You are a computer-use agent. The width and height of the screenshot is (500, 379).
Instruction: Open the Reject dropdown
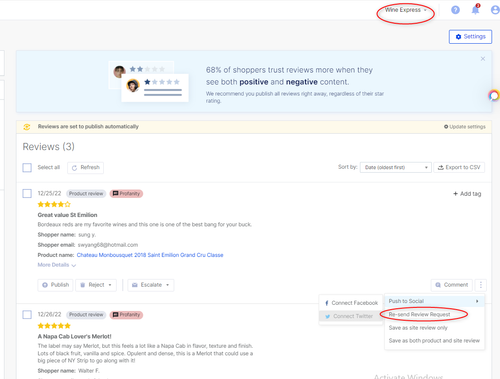96,285
